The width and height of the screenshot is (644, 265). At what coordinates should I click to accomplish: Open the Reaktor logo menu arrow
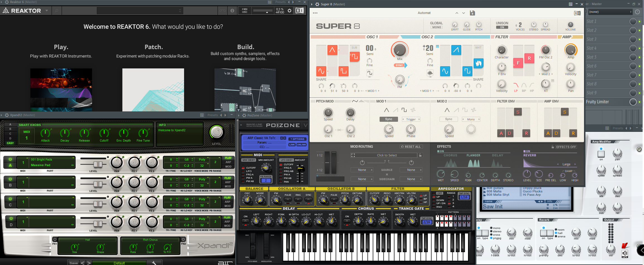tap(47, 11)
